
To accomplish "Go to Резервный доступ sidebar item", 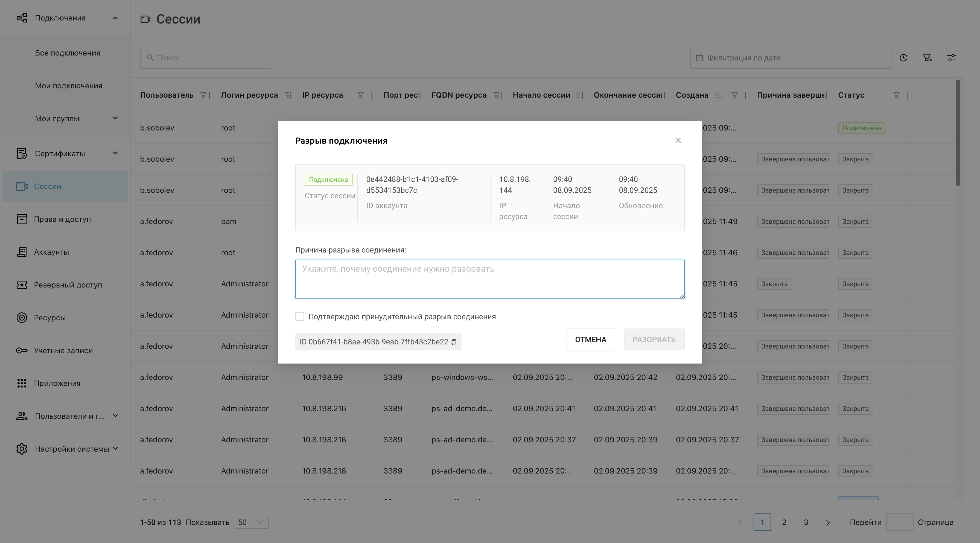I will (x=68, y=284).
